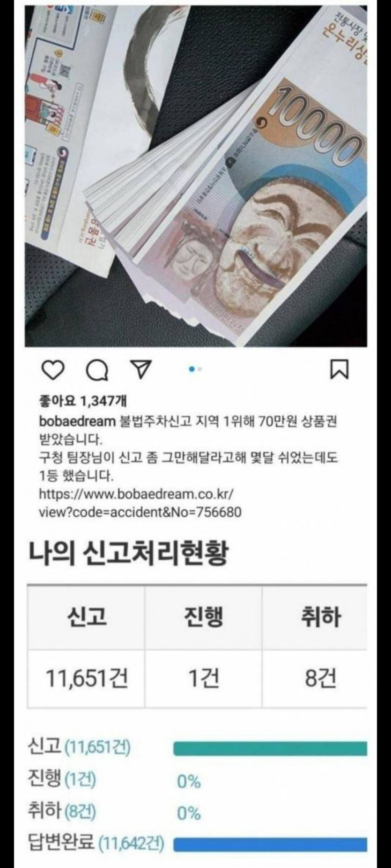Screen dimensions: 391x868
Task: Open the 좋아요 1,347개 likes count
Action: [x=82, y=401]
